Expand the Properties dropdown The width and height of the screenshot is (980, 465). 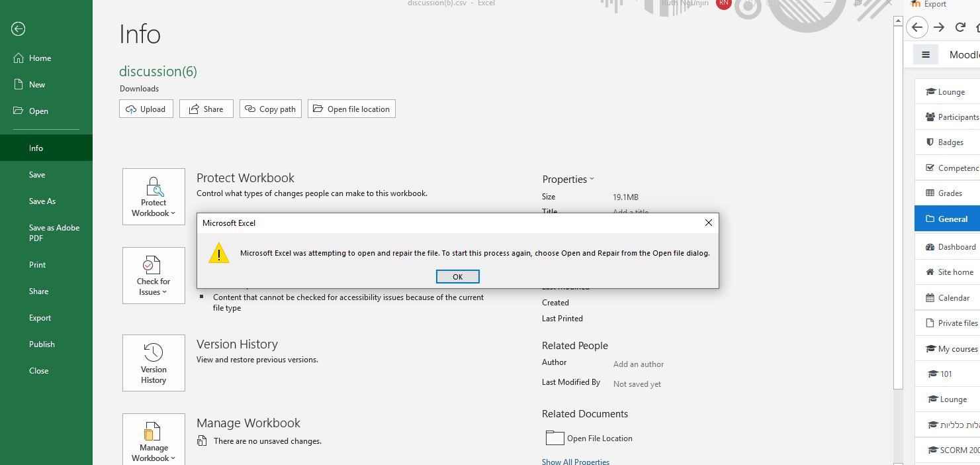click(568, 179)
